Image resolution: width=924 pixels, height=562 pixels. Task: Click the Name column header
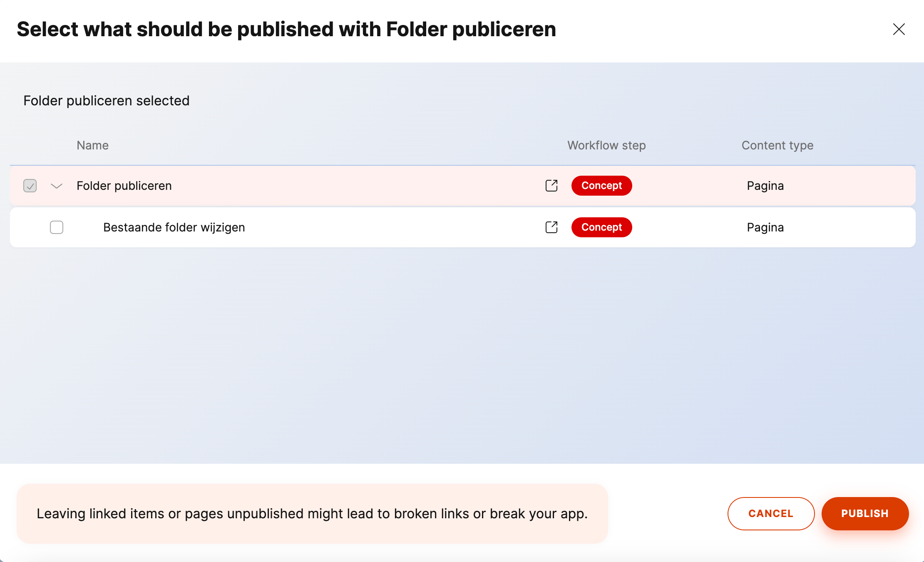coord(92,145)
